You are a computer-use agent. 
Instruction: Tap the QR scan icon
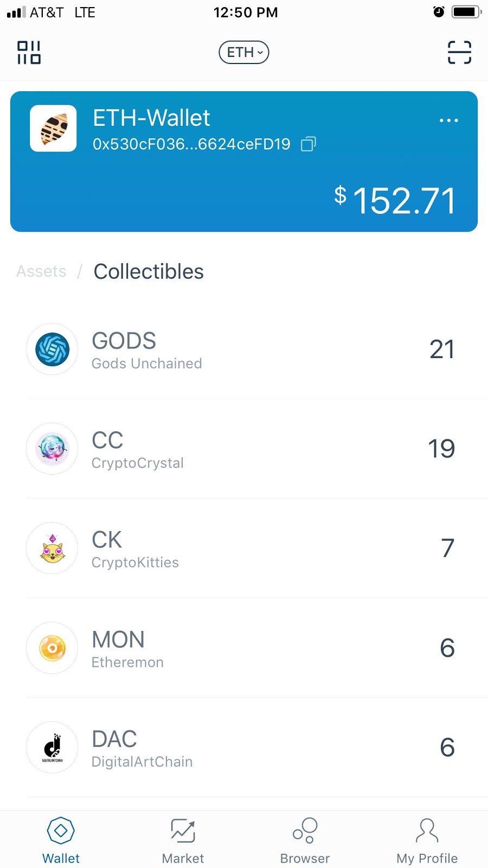[x=459, y=53]
